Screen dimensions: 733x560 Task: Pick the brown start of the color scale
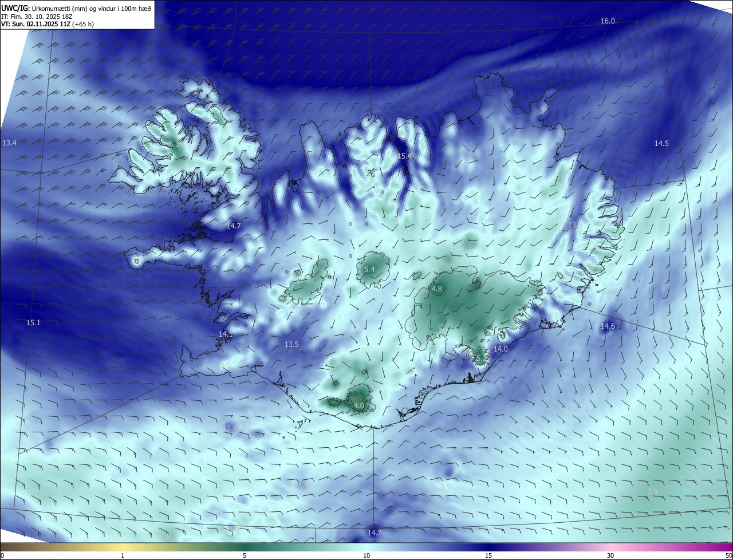[x=6, y=547]
